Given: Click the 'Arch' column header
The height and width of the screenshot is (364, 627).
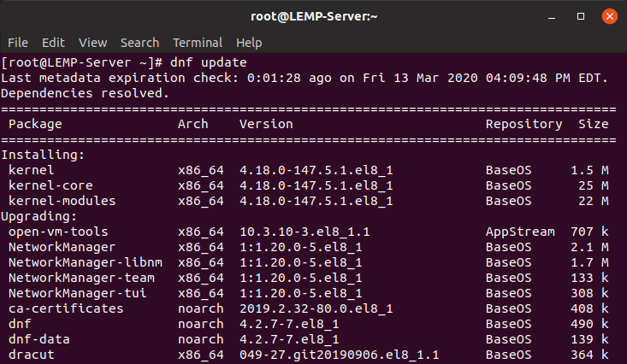Looking at the screenshot, I should click(193, 124).
